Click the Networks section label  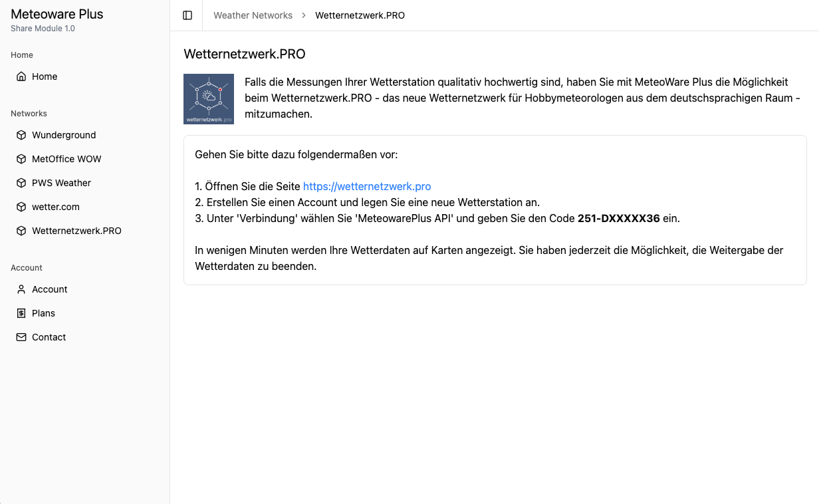pos(29,114)
